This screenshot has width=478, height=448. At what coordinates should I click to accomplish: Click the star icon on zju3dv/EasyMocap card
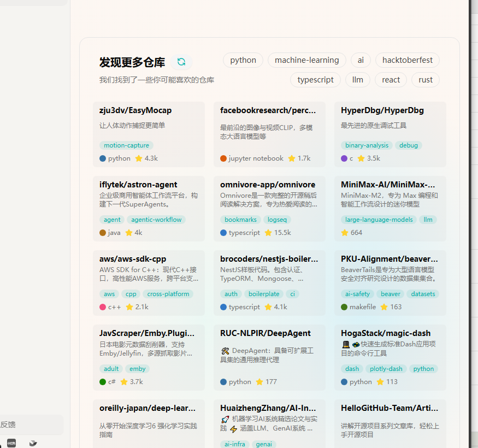click(x=139, y=158)
